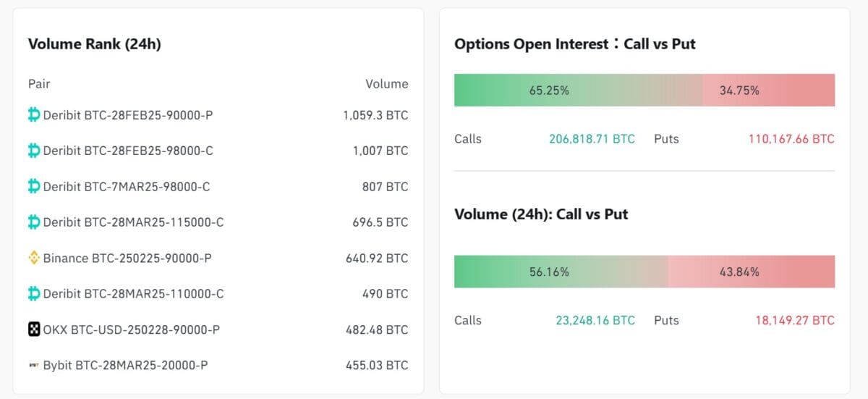Viewport: 868px width, 399px height.
Task: Click OKX icon beside BTC-USD-250228-90000-P
Action: 34,329
